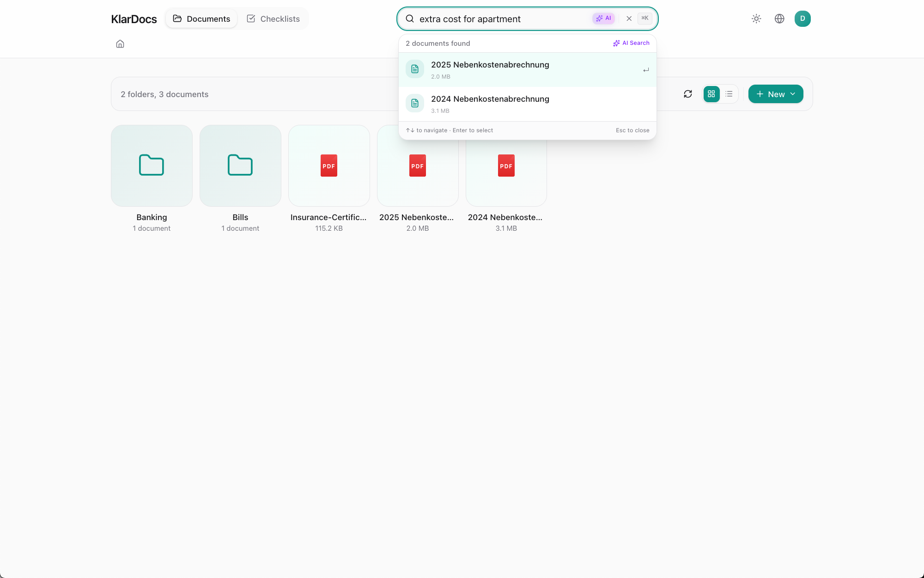Toggle the AI search mode badge

603,18
